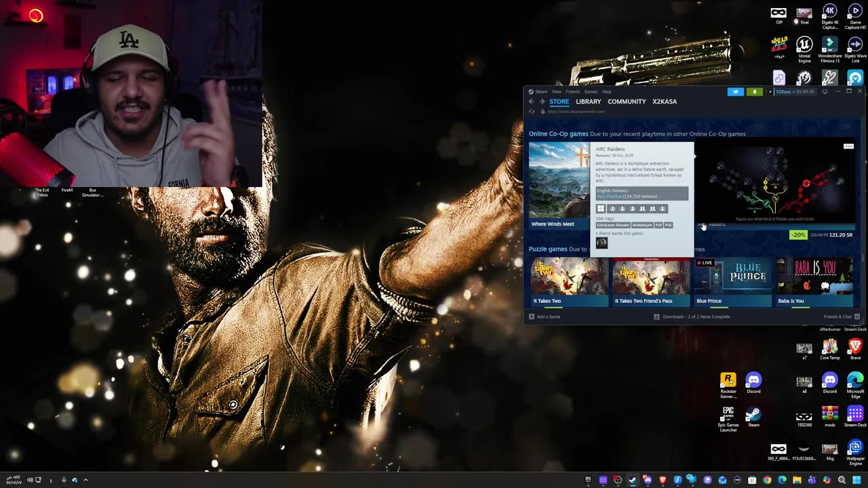
Task: Open the Core Temp desktop shortcut
Action: 829,350
